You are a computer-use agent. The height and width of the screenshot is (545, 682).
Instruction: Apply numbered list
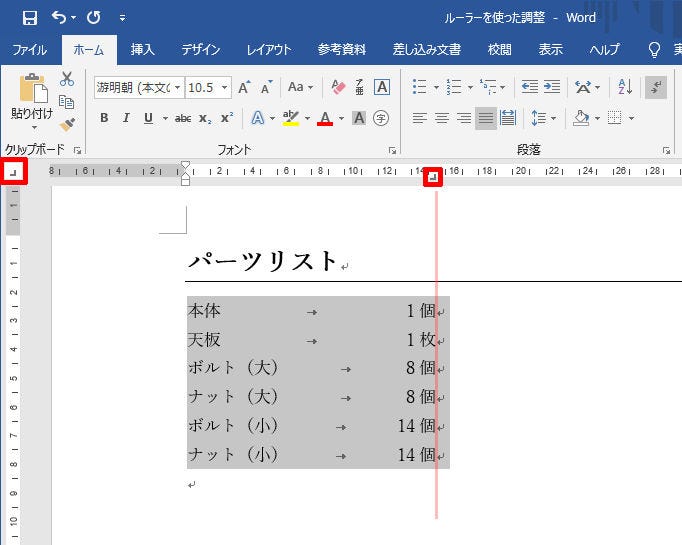click(x=454, y=87)
